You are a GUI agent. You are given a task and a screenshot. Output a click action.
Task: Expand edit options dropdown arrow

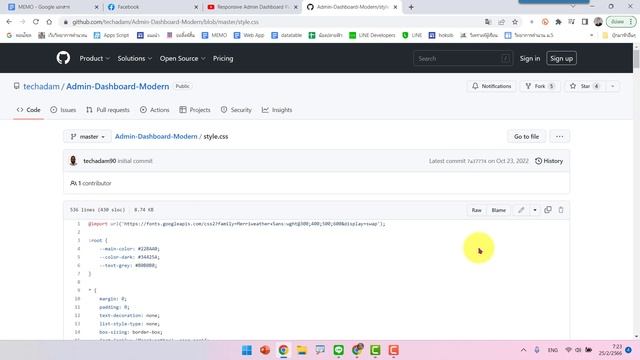pyautogui.click(x=535, y=210)
